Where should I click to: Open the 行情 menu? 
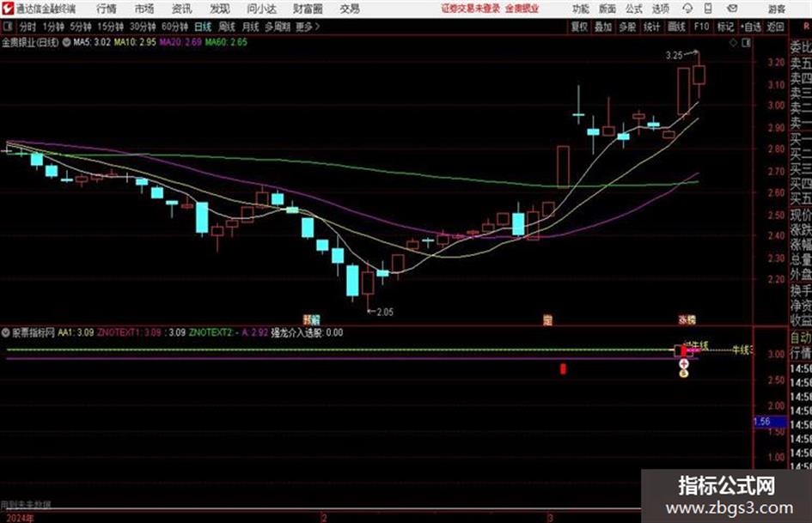(107, 9)
